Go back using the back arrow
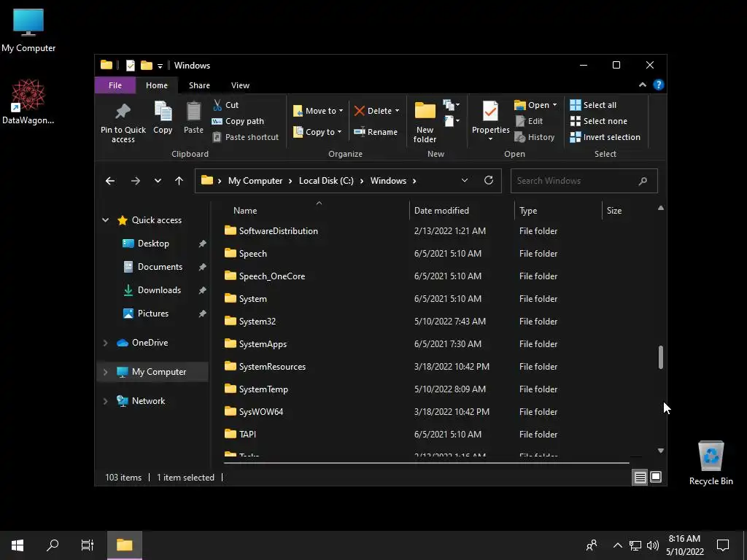 click(110, 181)
